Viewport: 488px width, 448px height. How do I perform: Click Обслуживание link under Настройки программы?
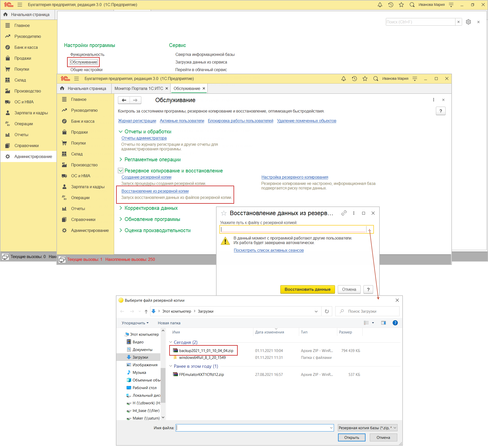tap(84, 62)
